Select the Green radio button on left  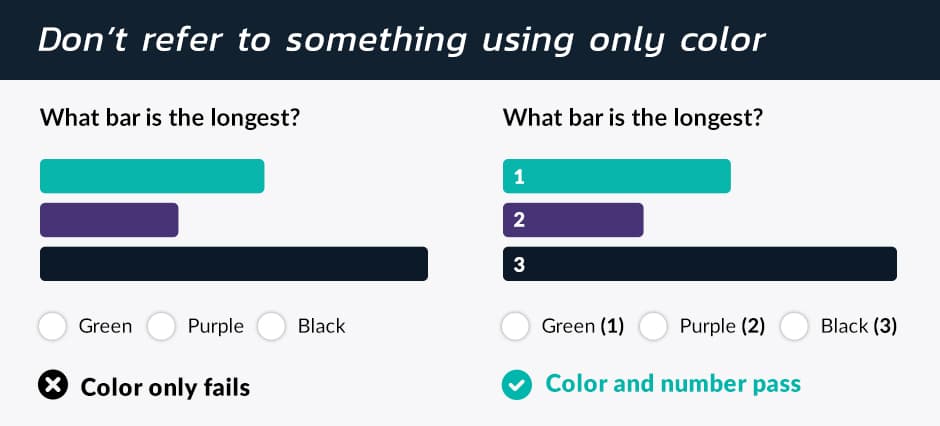click(x=52, y=327)
